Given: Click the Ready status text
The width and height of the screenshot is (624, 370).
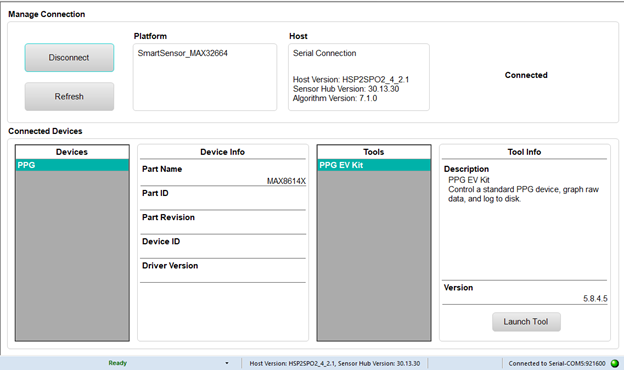Looking at the screenshot, I should [118, 363].
